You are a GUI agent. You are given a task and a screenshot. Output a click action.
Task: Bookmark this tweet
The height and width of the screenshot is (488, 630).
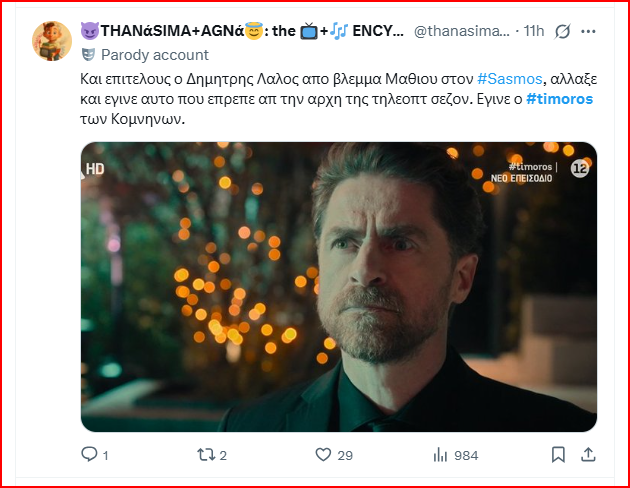point(558,455)
